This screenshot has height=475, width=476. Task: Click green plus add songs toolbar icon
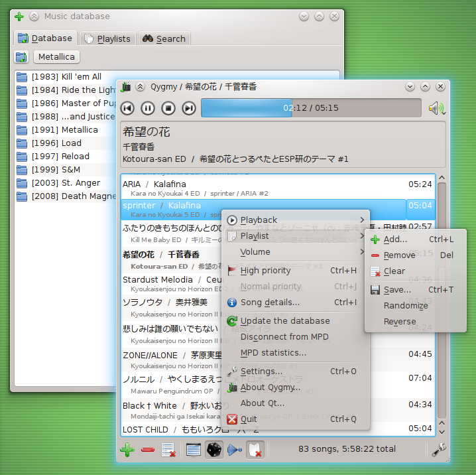click(x=127, y=450)
